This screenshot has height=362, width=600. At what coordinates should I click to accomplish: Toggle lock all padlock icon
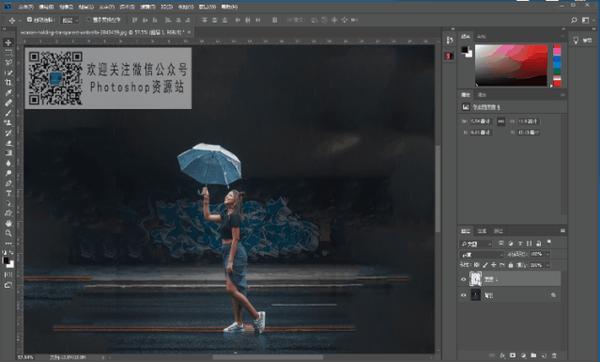(x=510, y=265)
